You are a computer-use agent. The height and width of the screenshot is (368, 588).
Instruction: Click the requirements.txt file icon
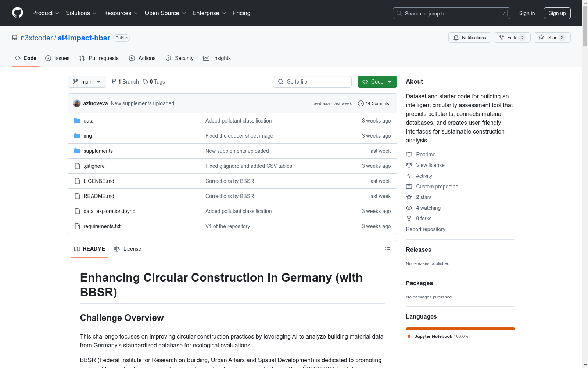pos(77,226)
